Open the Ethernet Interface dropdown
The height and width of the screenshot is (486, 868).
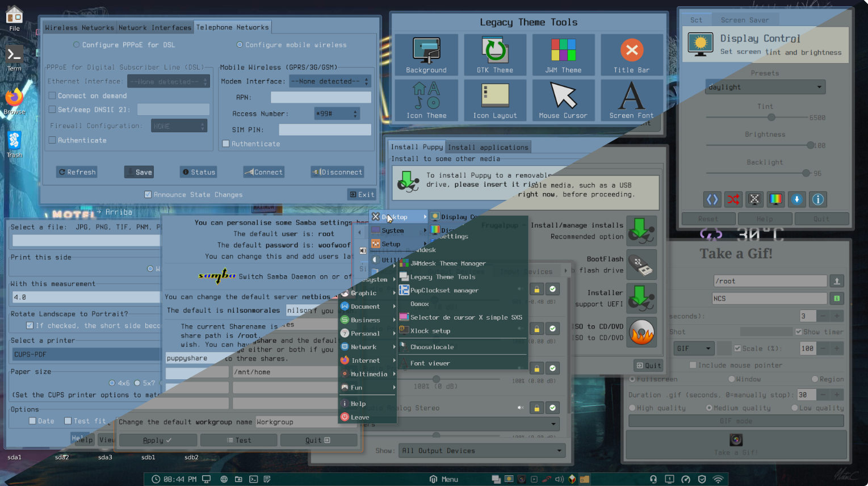[169, 81]
